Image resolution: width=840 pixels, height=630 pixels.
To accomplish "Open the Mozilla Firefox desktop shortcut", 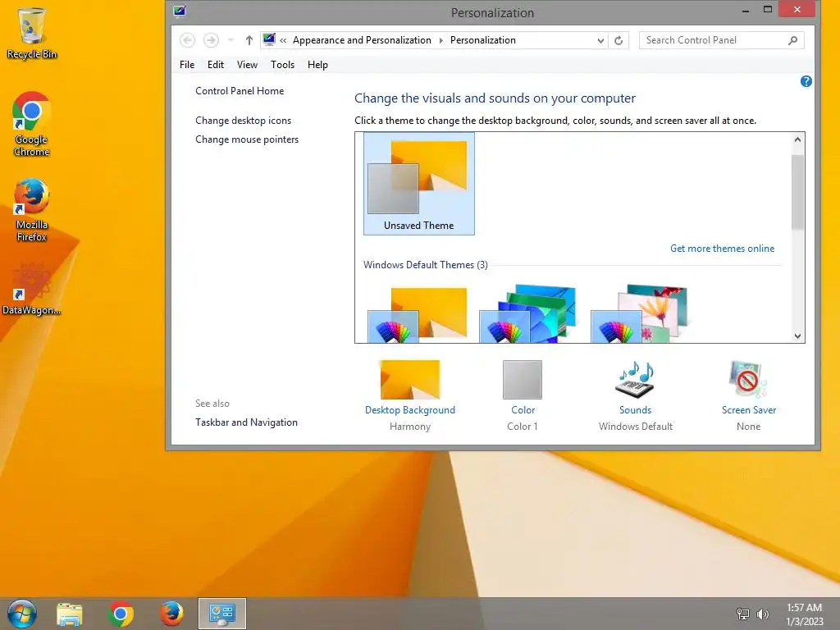I will 32,210.
